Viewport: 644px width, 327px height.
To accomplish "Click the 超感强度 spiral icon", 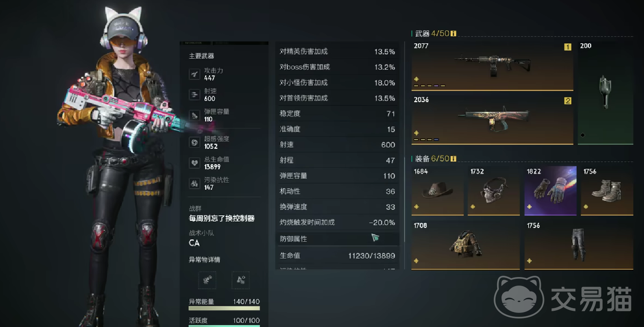I will click(195, 143).
